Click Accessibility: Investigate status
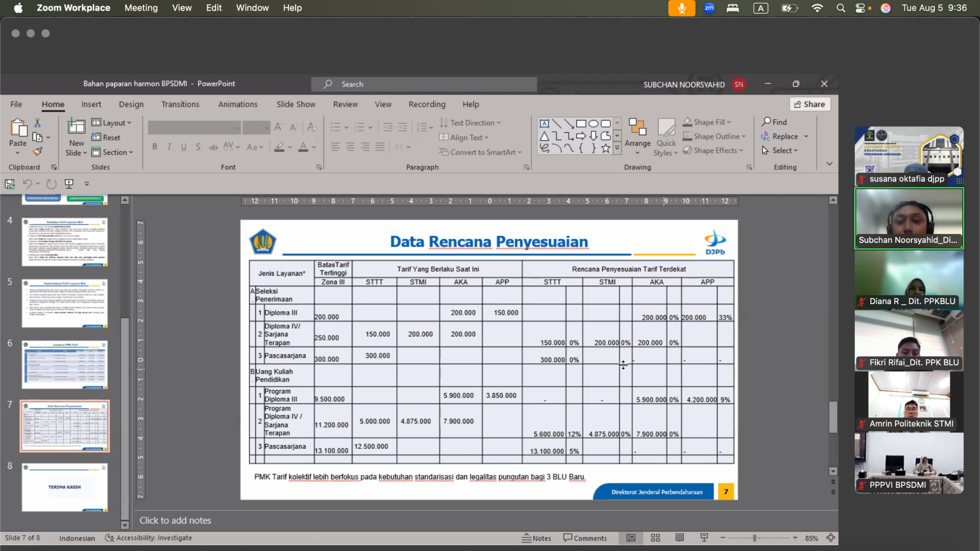Viewport: 980px width, 551px height. pyautogui.click(x=149, y=538)
